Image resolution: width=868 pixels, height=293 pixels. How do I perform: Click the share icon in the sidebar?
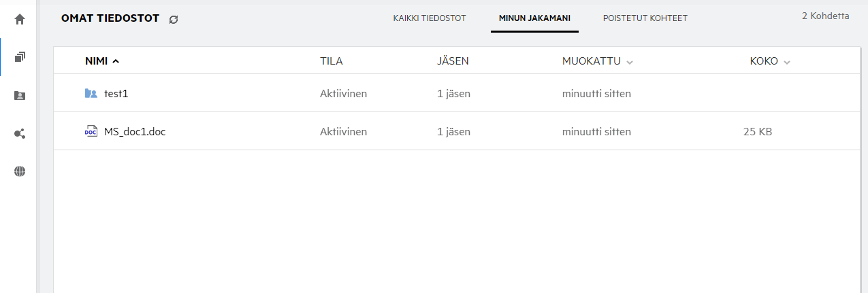click(x=20, y=134)
